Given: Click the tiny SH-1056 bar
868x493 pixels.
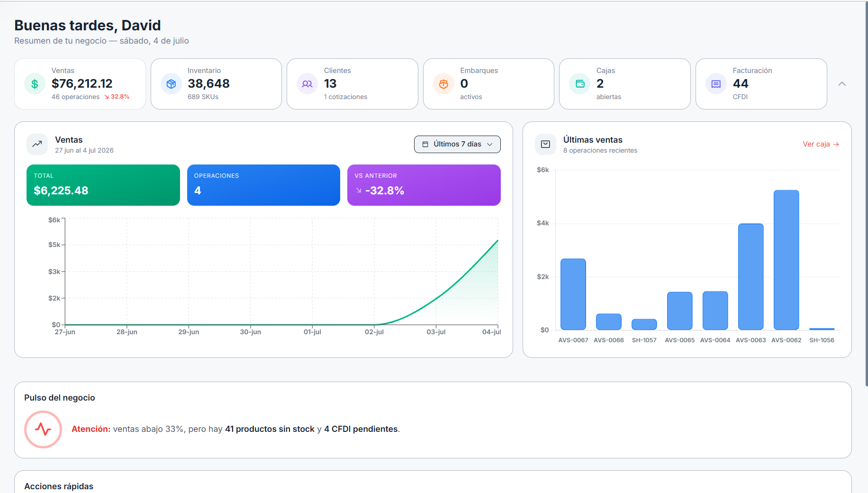Looking at the screenshot, I should 822,329.
